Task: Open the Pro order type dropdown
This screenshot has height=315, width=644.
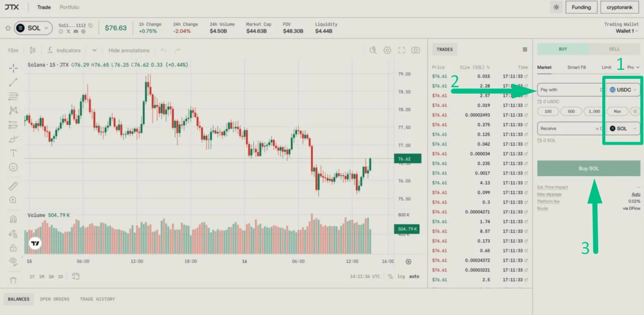Action: 633,67
